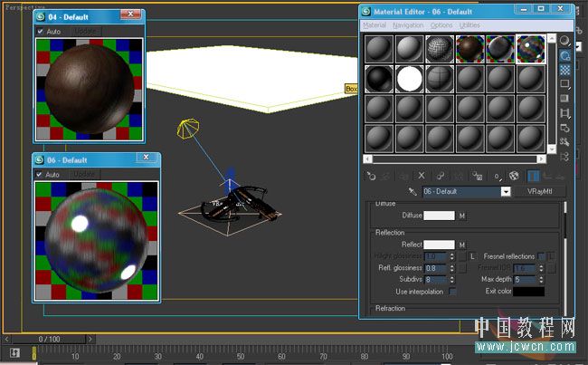The width and height of the screenshot is (588, 365).
Task: Toggle the L lock beside Fresnel reflections
Action: (551, 256)
